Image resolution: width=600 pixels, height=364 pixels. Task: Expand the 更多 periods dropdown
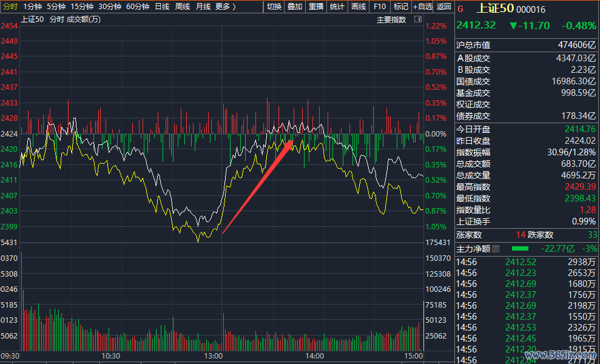(226, 7)
